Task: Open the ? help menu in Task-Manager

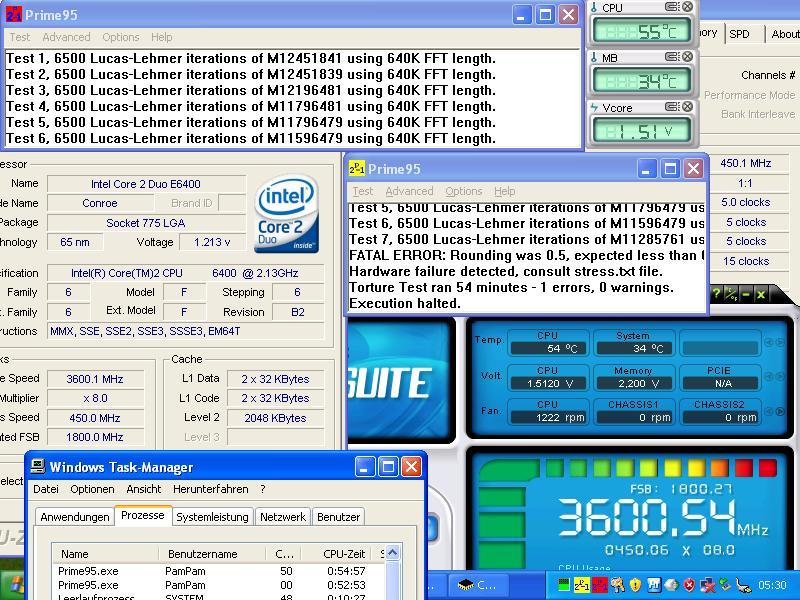Action: tap(263, 489)
